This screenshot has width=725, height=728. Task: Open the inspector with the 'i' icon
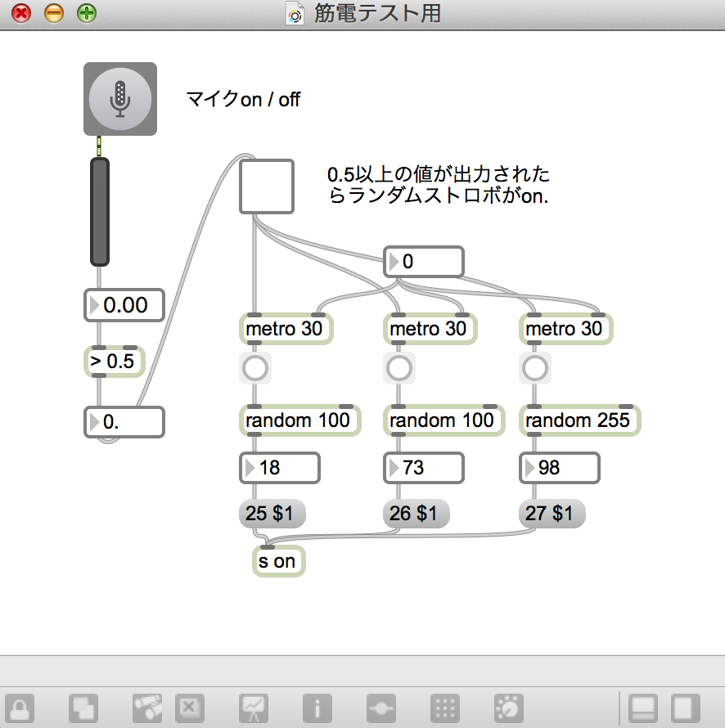[317, 707]
